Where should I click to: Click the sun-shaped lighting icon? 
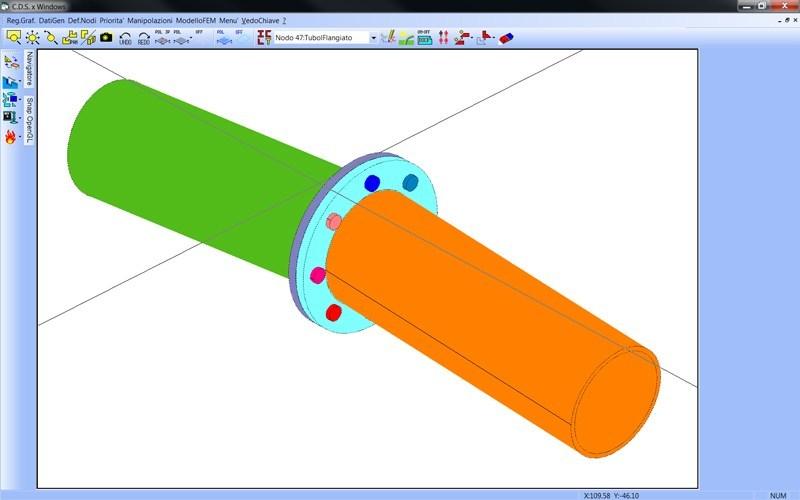click(32, 37)
